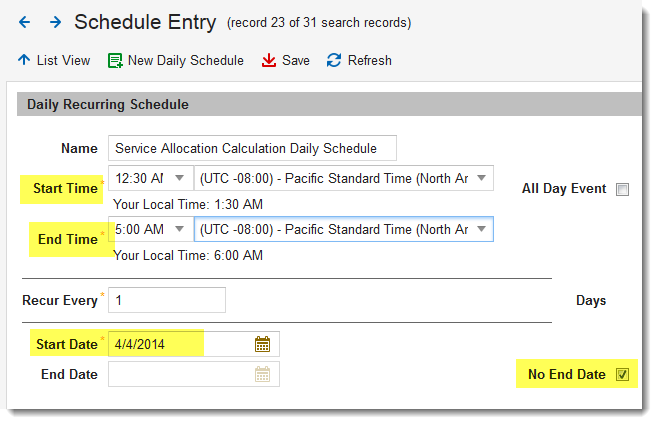Viewport: 657px width, 424px height.
Task: Click the Refresh text button
Action: click(x=370, y=60)
